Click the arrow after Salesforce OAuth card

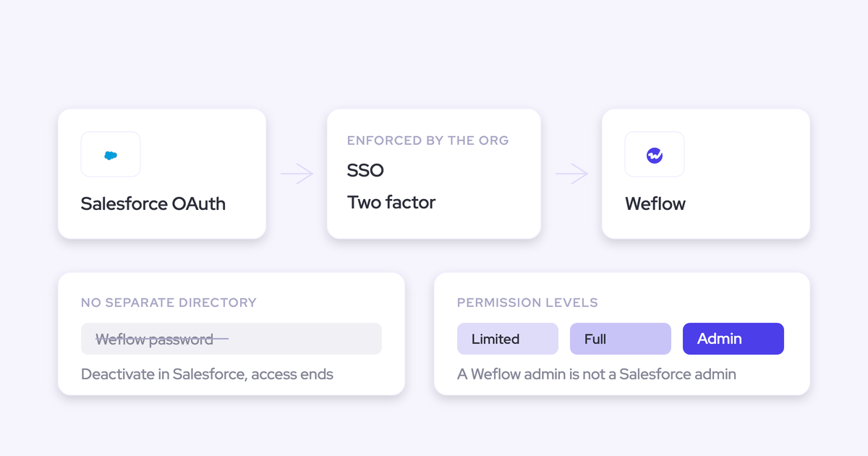click(297, 174)
